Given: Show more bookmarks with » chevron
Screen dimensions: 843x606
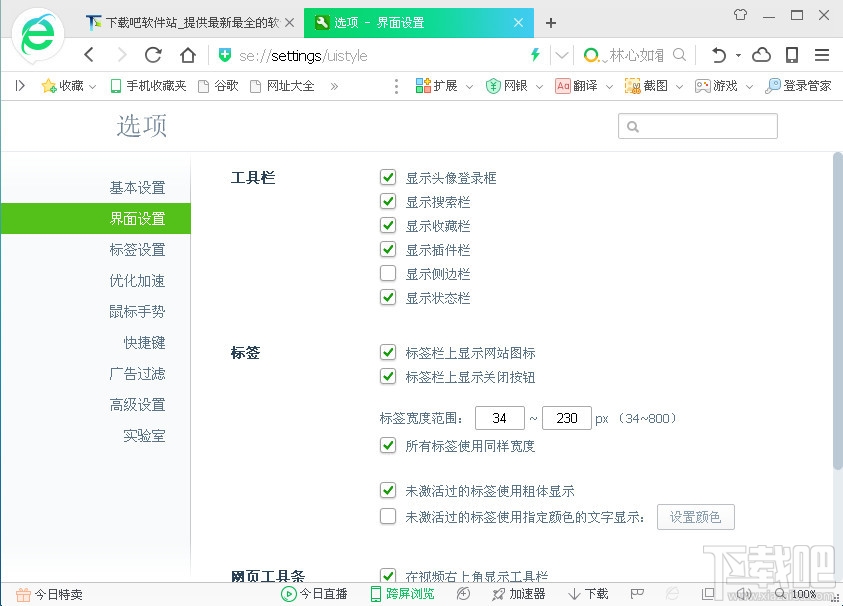Looking at the screenshot, I should (334, 86).
